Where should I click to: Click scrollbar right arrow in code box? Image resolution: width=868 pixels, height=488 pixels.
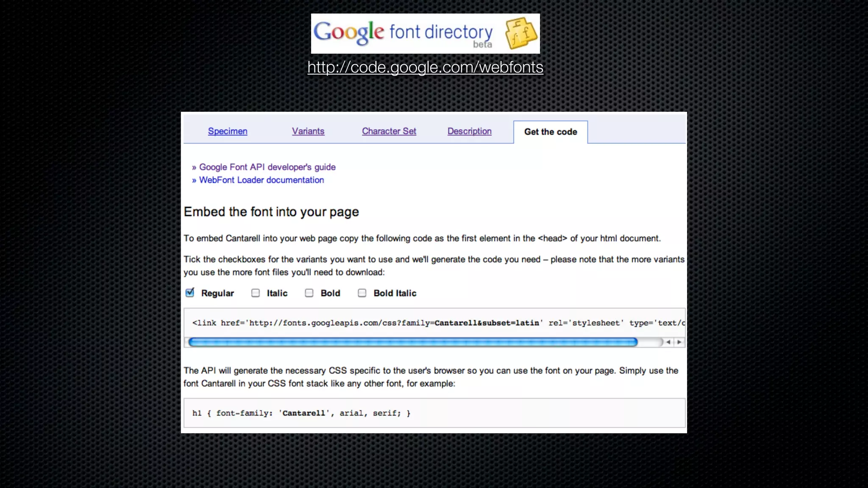[679, 342]
